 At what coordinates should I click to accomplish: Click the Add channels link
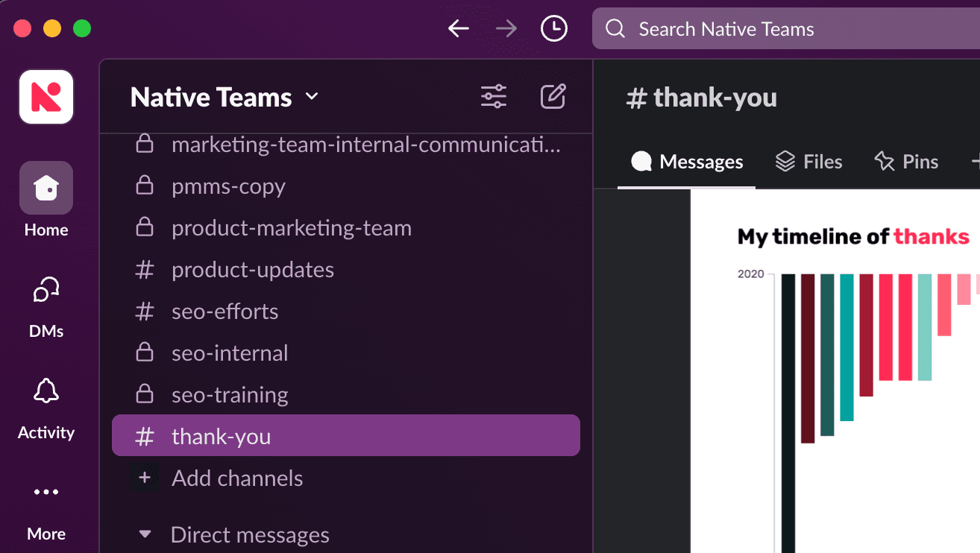click(237, 478)
